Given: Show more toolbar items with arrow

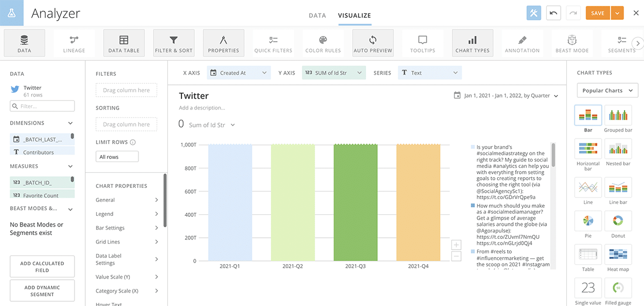Looking at the screenshot, I should [x=638, y=43].
